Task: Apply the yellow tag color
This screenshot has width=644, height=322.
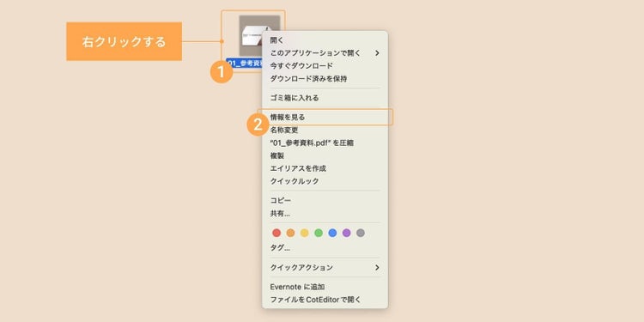Action: click(x=304, y=233)
